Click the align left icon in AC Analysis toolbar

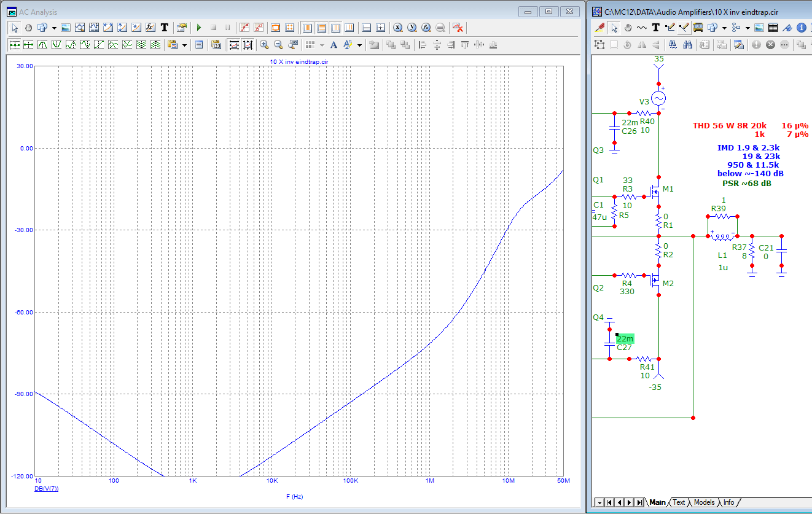tap(423, 45)
